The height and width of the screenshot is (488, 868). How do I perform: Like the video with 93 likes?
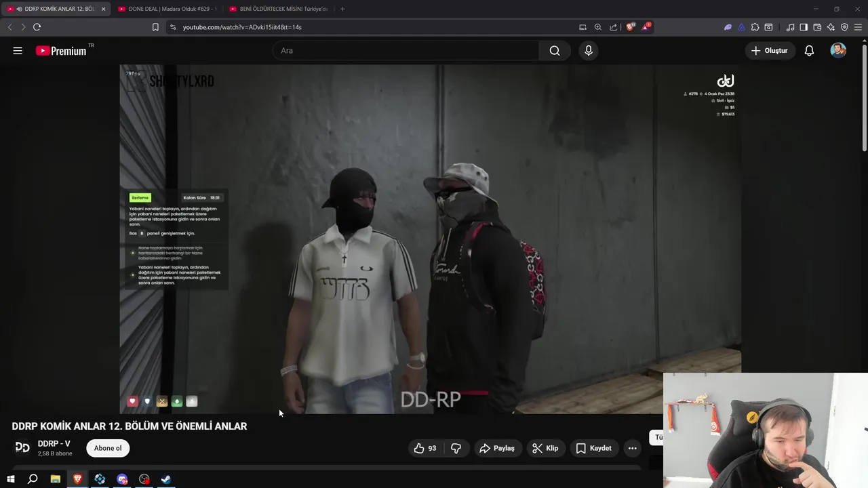point(425,448)
